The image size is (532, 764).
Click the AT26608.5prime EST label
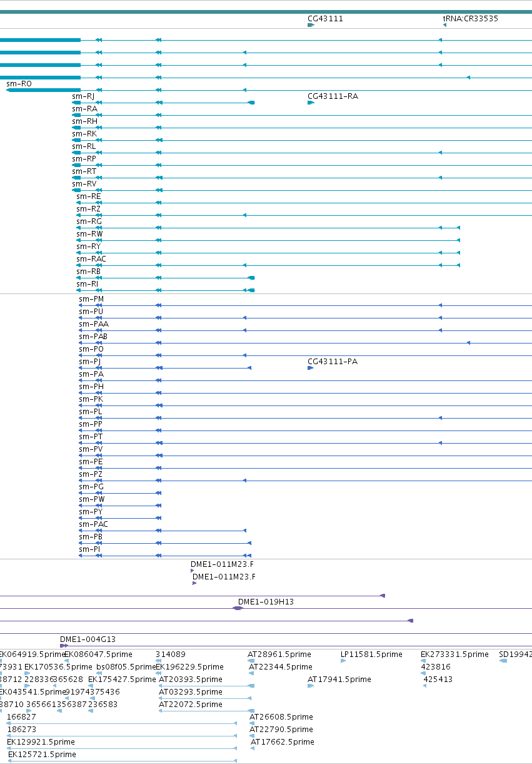[x=281, y=717]
